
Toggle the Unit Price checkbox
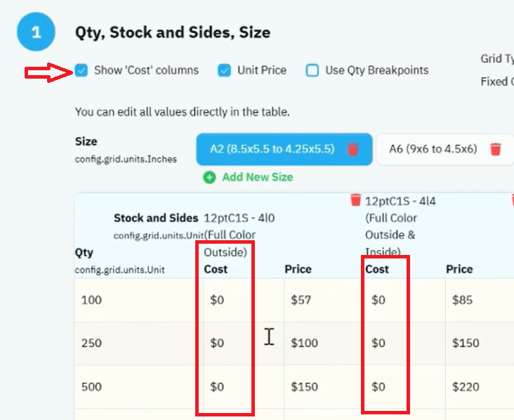224,70
